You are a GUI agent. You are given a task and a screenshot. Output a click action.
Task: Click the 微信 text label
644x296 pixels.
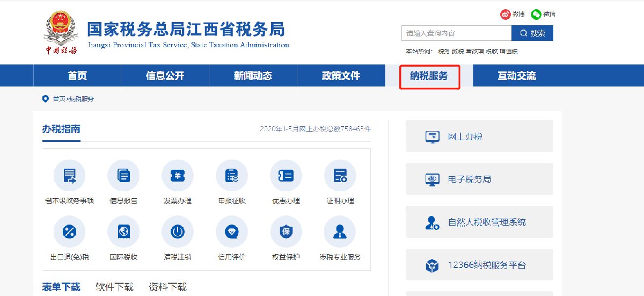click(x=549, y=15)
